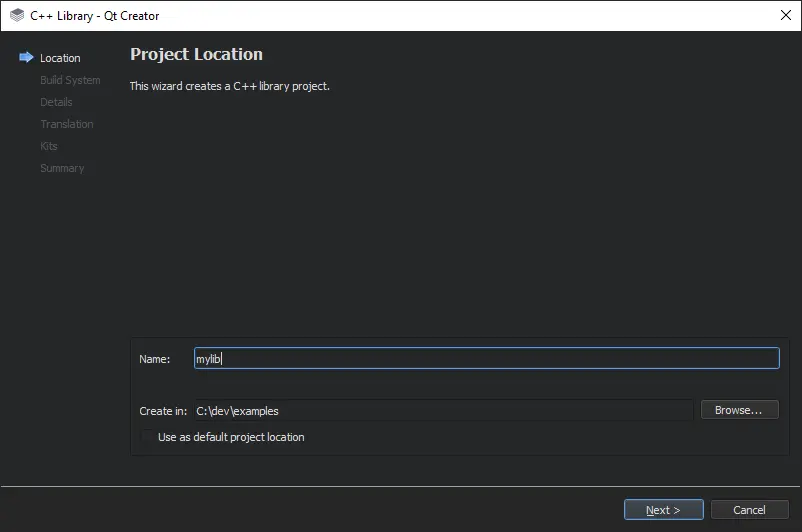Select the Build System wizard step
Viewport: 802px width, 532px height.
click(x=70, y=80)
